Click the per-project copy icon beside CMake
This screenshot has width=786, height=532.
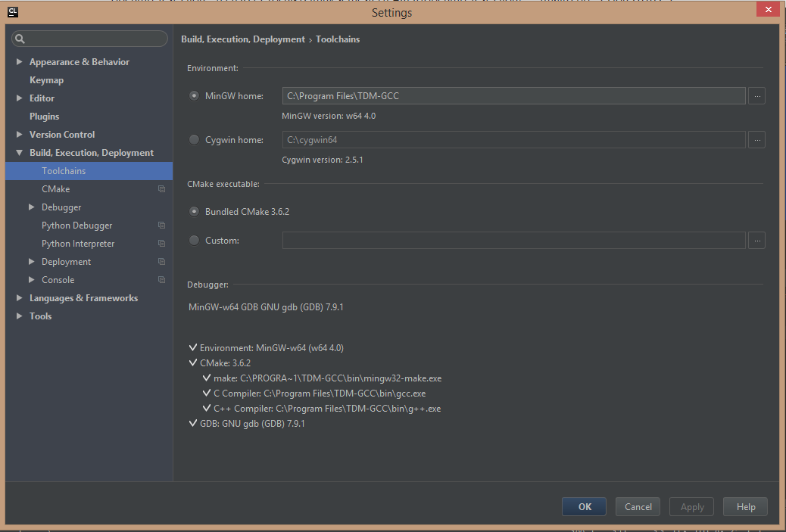point(161,189)
